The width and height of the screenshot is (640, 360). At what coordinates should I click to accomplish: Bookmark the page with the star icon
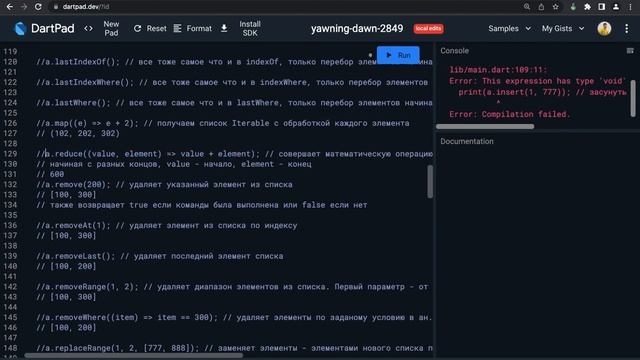point(556,7)
